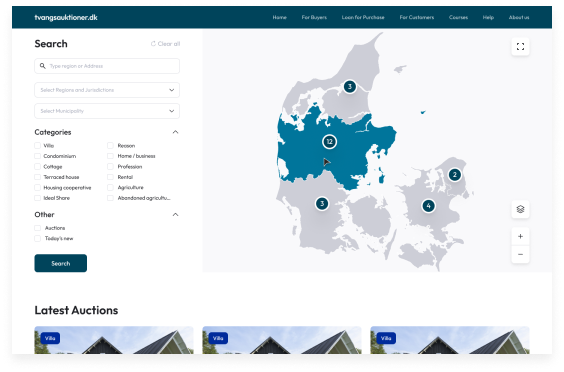Open the For Buyers menu item
Screen dimensions: 564x372
[314, 17]
